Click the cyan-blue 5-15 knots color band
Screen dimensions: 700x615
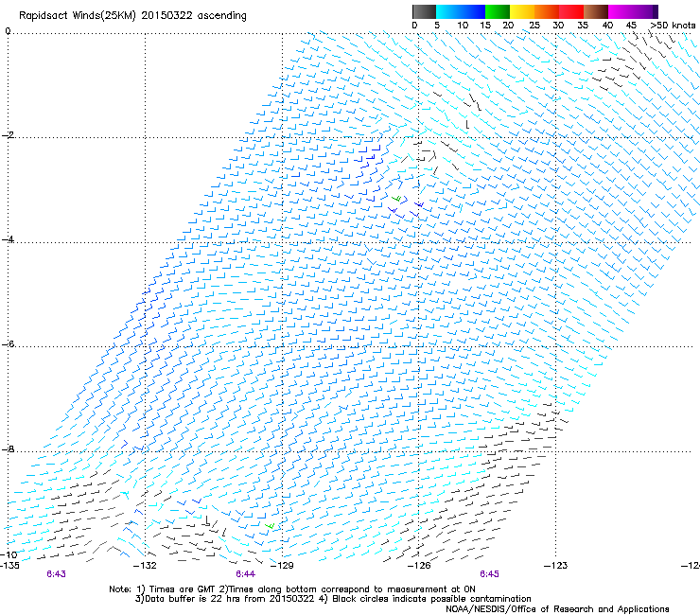coord(461,11)
